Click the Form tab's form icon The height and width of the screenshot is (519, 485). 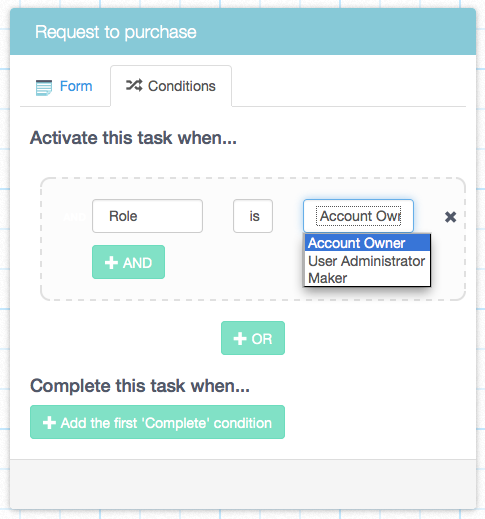coord(44,88)
